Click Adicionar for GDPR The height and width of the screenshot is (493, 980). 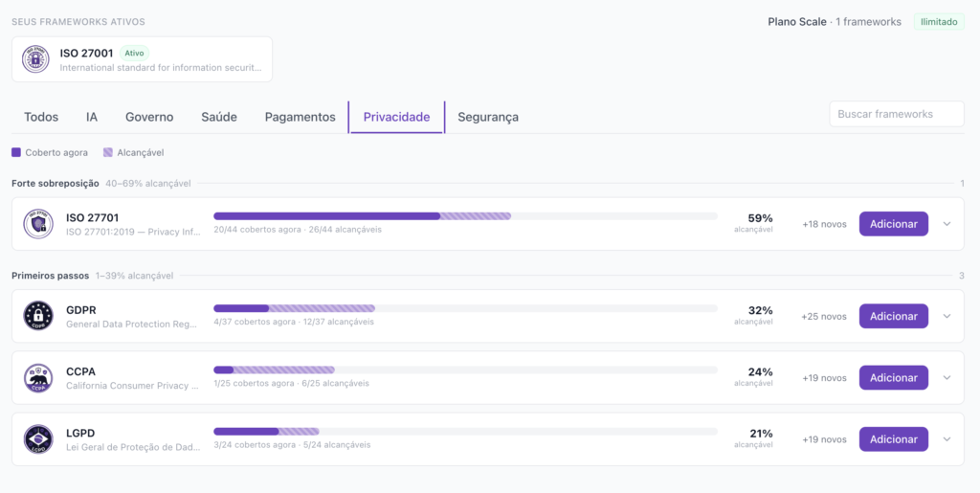click(x=894, y=316)
